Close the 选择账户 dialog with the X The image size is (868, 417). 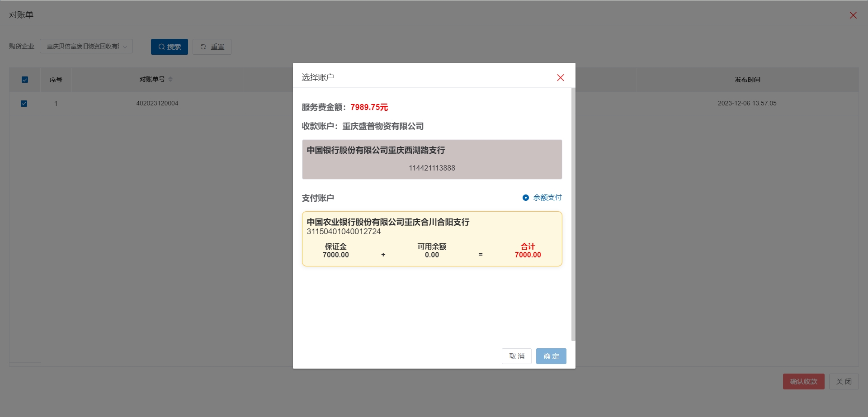click(560, 78)
